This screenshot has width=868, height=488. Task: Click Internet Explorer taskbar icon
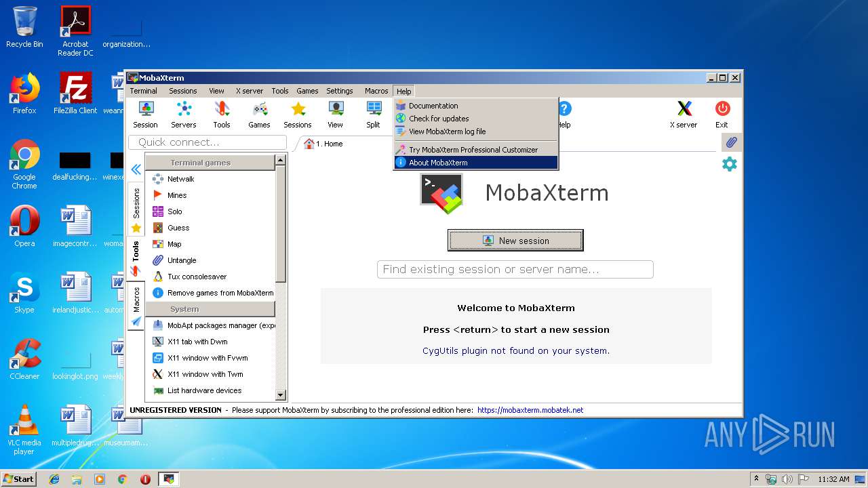pyautogui.click(x=54, y=479)
